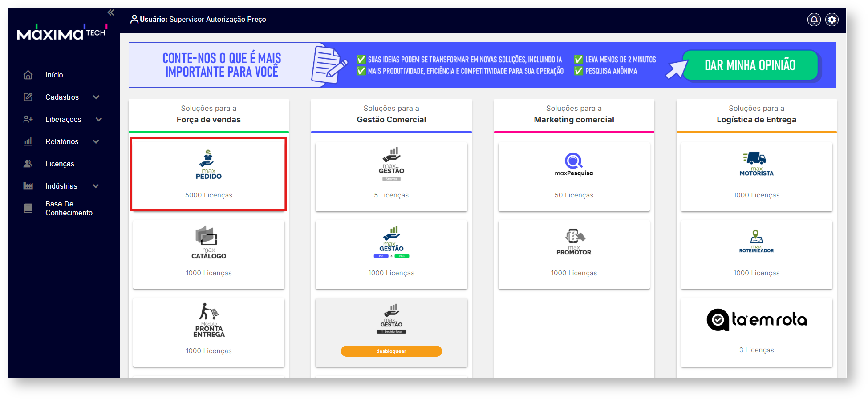
Task: Open the maxCatálogo product icon
Action: (209, 242)
